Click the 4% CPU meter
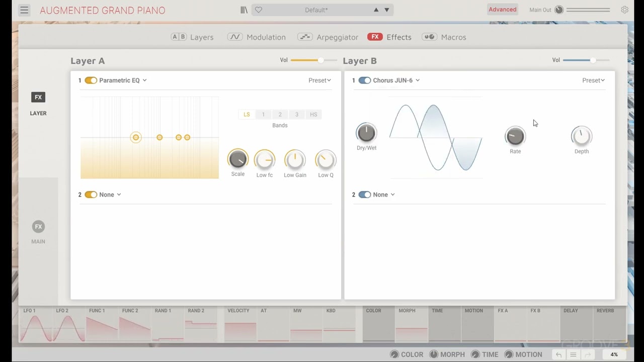This screenshot has width=644, height=362. tap(614, 354)
